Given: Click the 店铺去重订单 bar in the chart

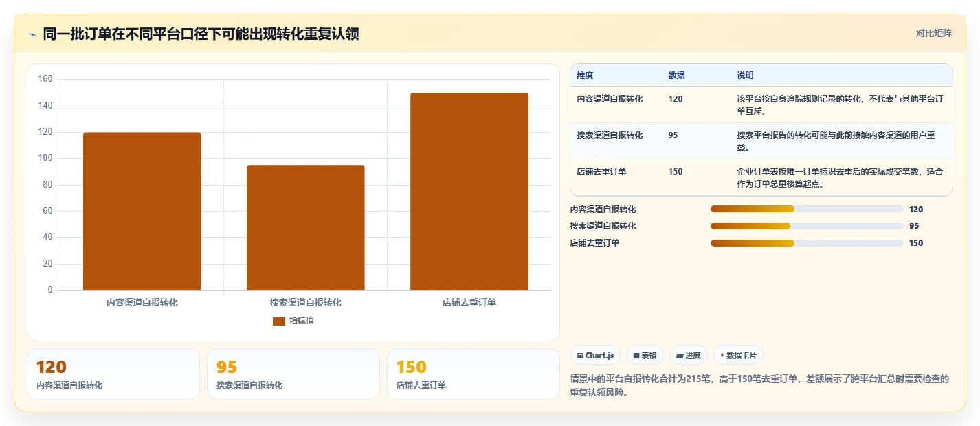Looking at the screenshot, I should (x=469, y=191).
